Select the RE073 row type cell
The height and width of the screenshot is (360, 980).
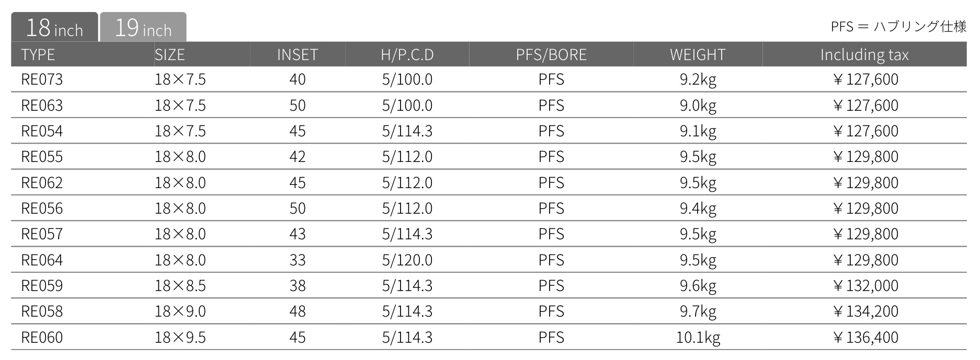click(x=42, y=79)
